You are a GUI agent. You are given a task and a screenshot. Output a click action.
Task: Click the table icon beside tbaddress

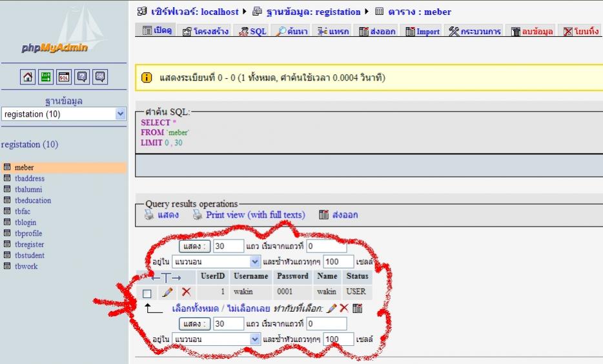pos(7,178)
